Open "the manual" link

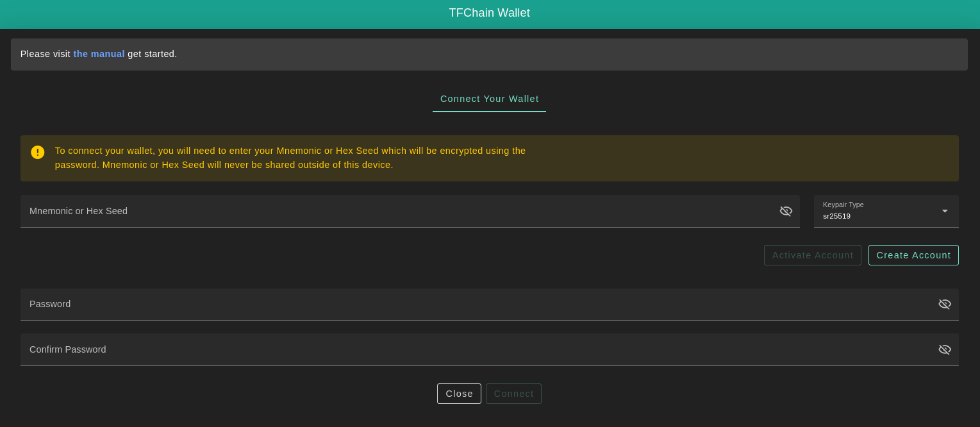(99, 54)
